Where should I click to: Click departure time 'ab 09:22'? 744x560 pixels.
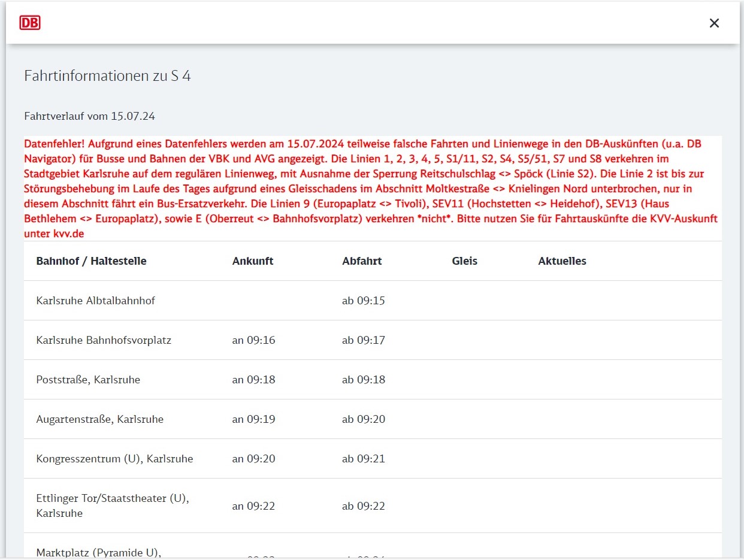click(x=364, y=506)
